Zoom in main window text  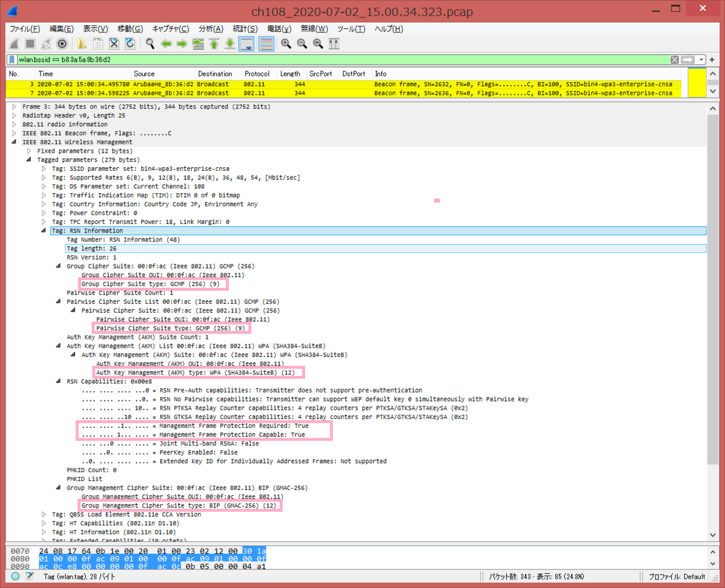pyautogui.click(x=286, y=44)
